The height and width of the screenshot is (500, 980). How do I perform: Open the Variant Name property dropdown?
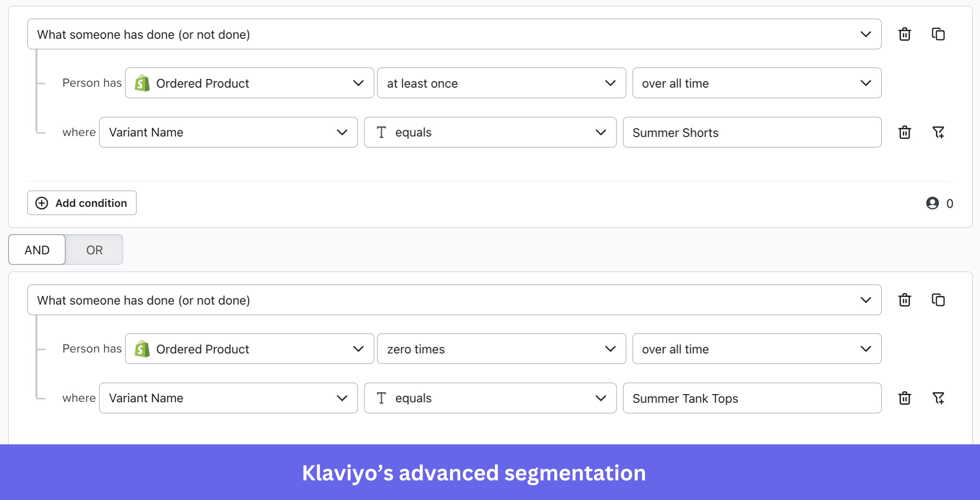(228, 132)
